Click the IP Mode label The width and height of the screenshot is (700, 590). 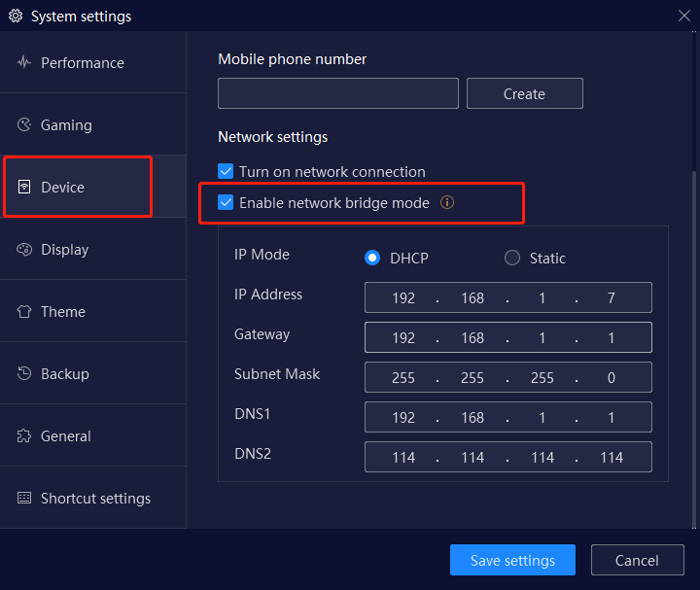[262, 255]
